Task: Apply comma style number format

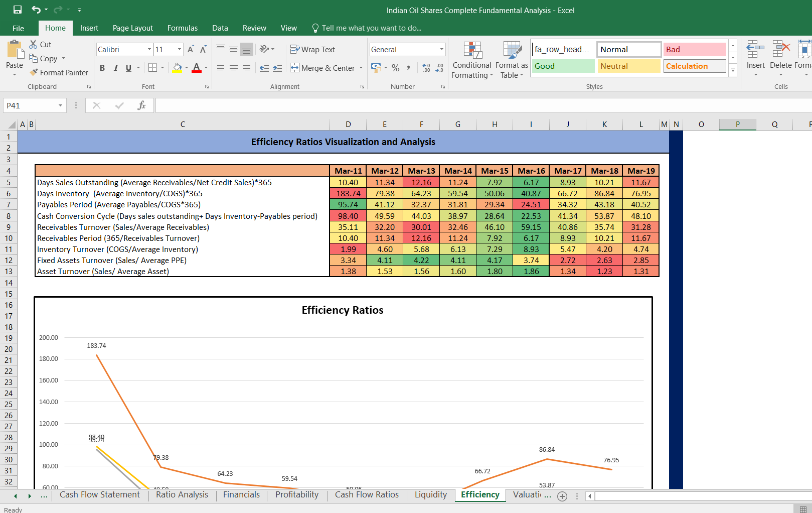Action: 409,68
